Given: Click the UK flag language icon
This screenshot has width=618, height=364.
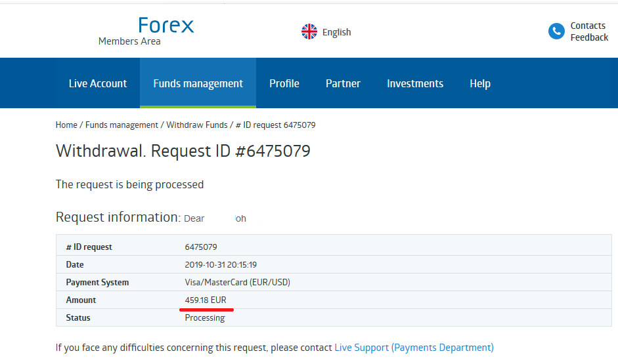Looking at the screenshot, I should (309, 31).
